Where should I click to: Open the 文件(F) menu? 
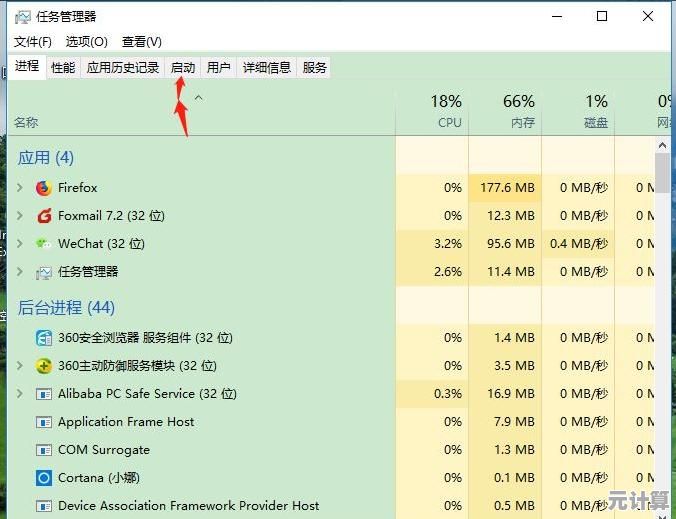pyautogui.click(x=33, y=41)
